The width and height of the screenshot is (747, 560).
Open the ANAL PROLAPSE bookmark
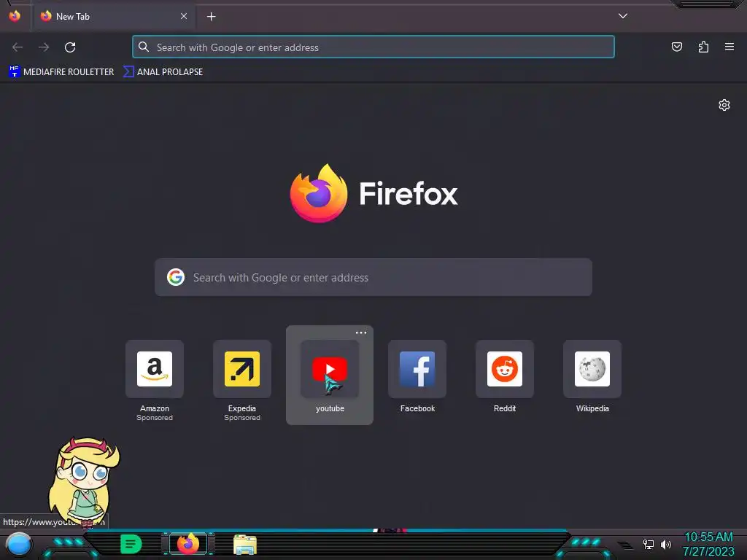(x=163, y=72)
